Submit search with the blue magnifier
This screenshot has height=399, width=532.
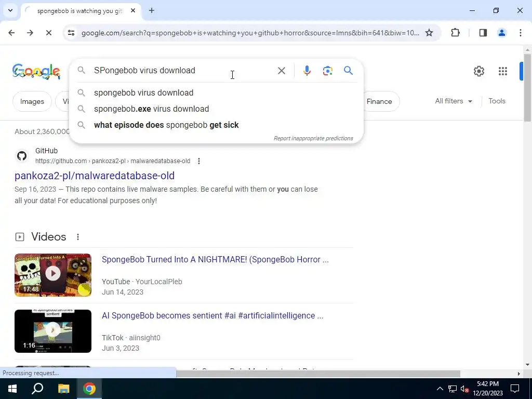[x=348, y=71]
